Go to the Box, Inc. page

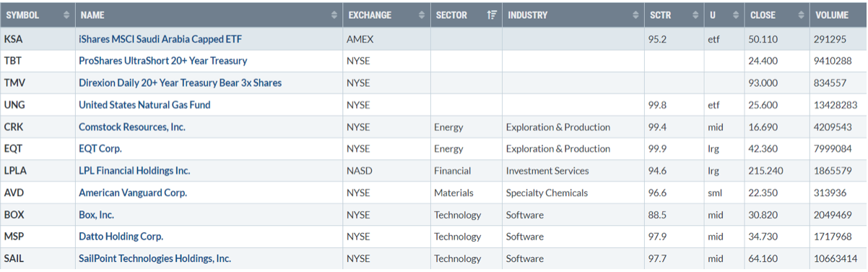point(96,215)
